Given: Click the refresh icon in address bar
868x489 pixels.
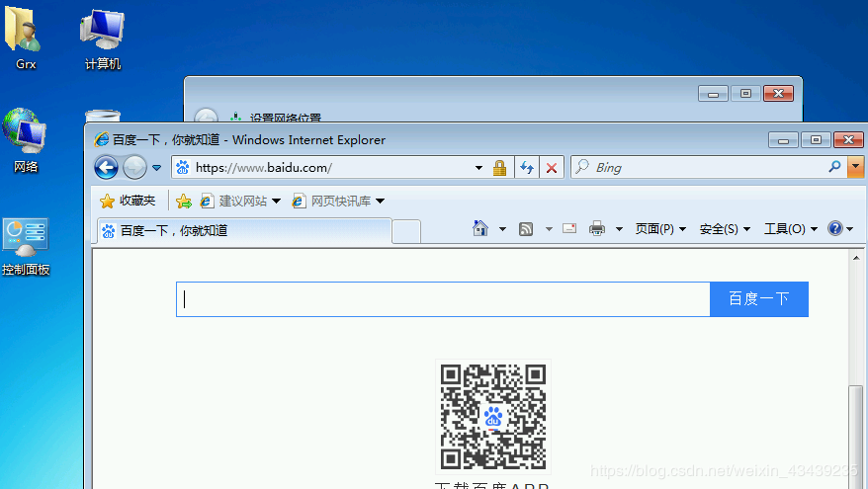Looking at the screenshot, I should click(x=527, y=168).
